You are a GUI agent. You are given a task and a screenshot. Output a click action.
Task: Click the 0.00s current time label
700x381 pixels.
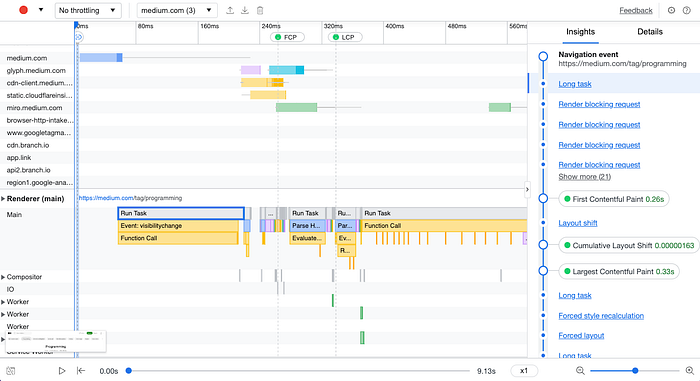click(109, 371)
